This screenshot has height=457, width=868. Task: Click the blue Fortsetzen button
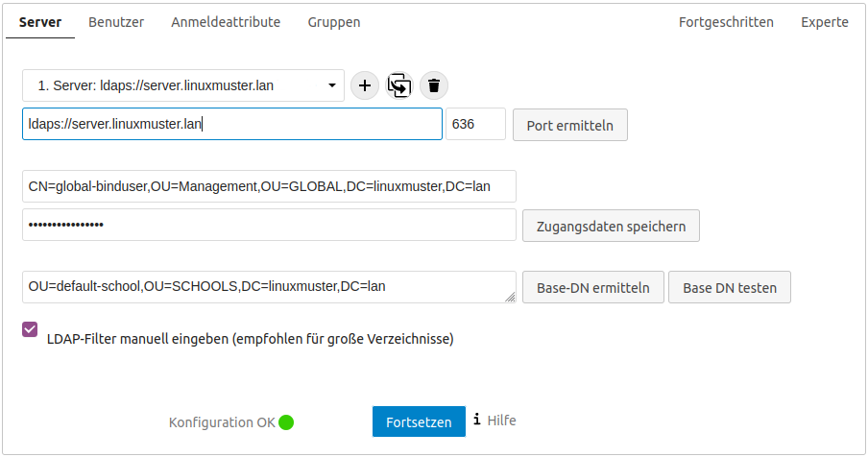(x=419, y=421)
